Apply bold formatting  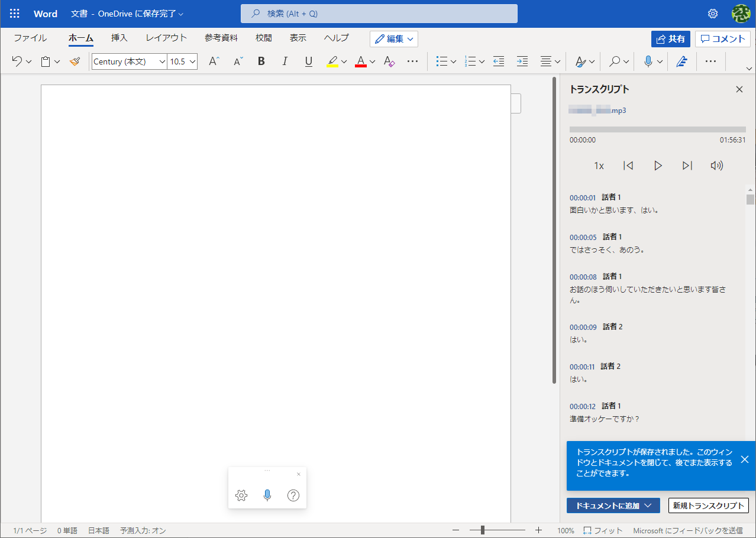pos(261,61)
